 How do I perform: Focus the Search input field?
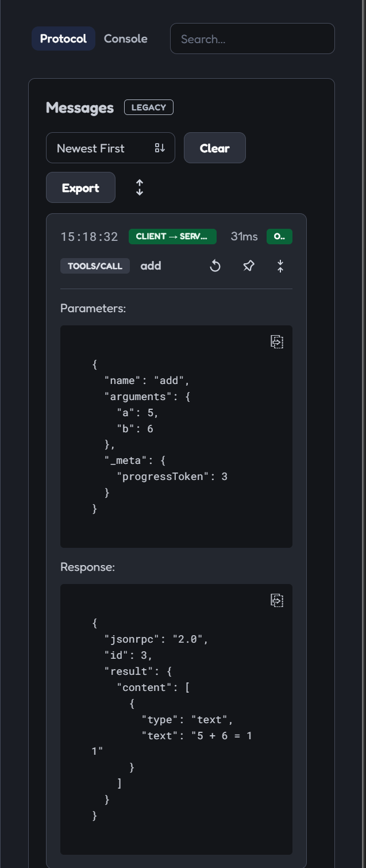[x=252, y=39]
